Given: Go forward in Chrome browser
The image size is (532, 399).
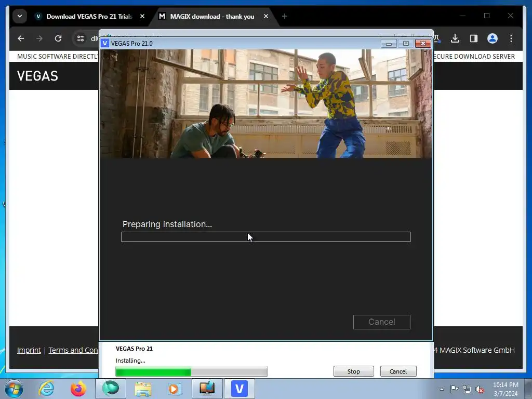Looking at the screenshot, I should 39,38.
